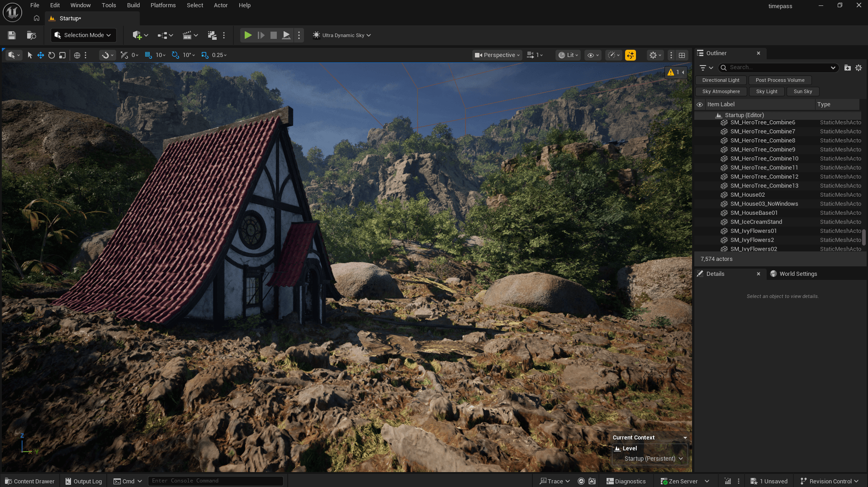The image size is (868, 487).
Task: Toggle the Directional Light outliner filter
Action: (721, 80)
